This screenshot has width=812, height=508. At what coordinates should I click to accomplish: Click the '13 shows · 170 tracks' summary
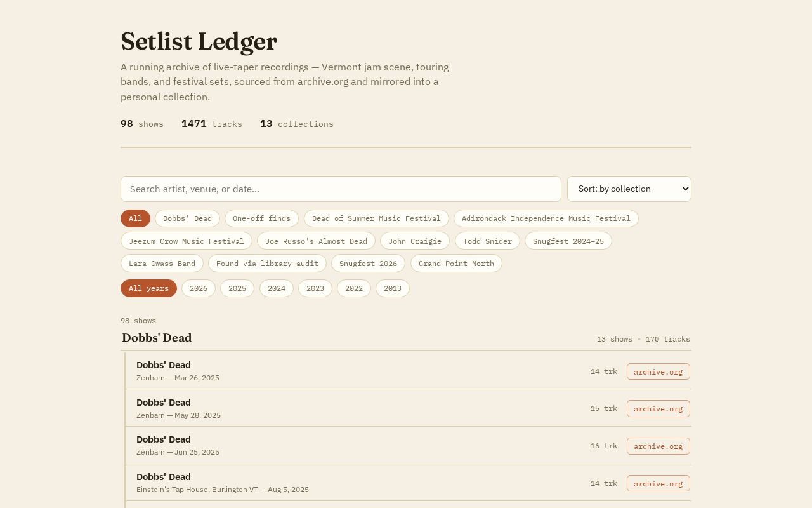pos(643,339)
